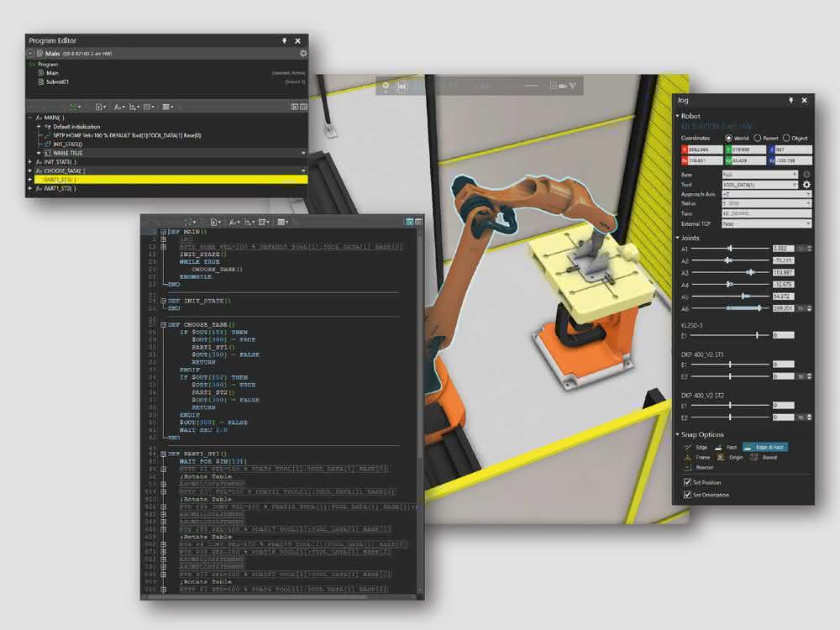Select the SPTP HOME statement
The width and height of the screenshot is (840, 630).
click(x=127, y=135)
